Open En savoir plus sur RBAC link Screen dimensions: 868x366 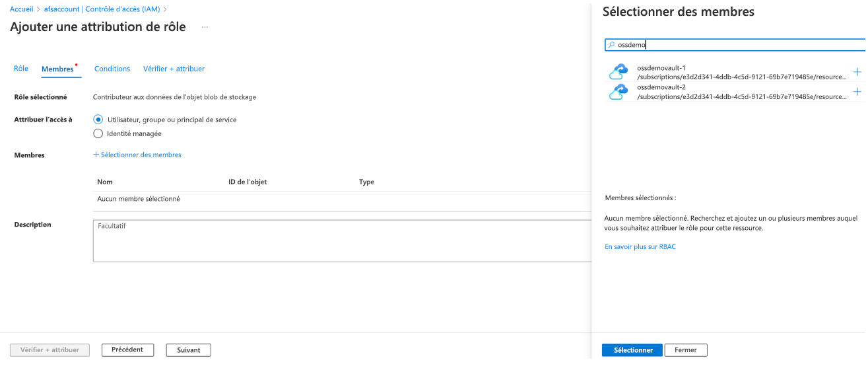[x=640, y=247]
